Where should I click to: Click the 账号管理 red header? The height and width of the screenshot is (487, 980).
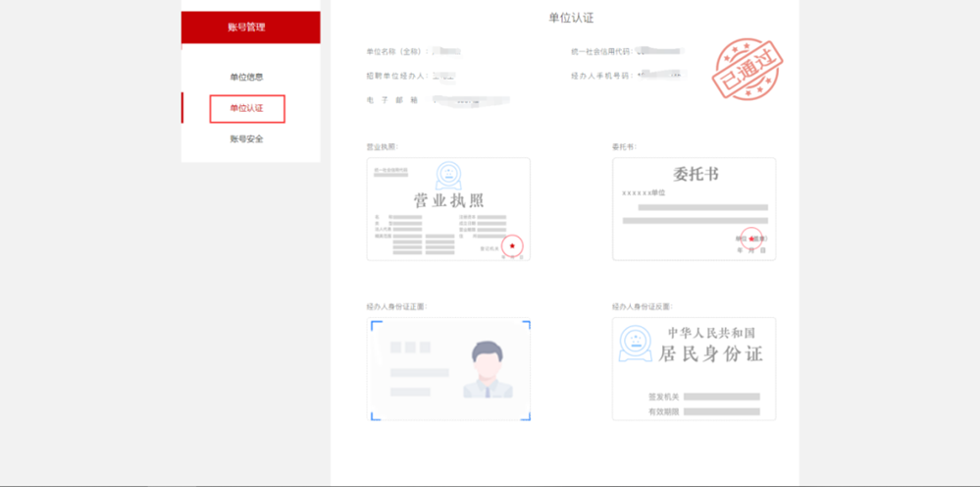click(250, 27)
